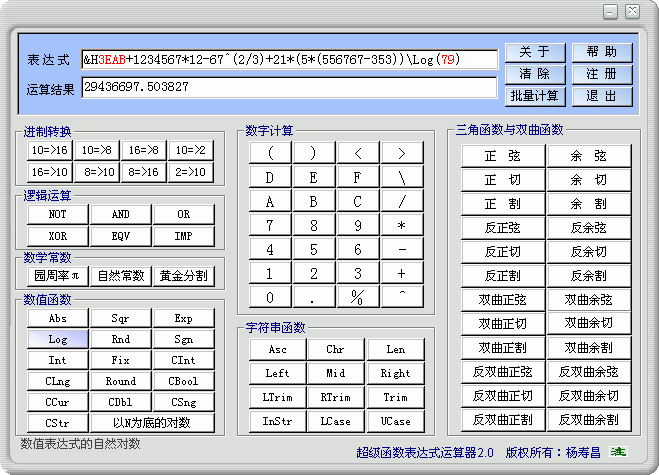Insert the integer division backslash operator
Image resolution: width=659 pixels, height=475 pixels.
(x=402, y=177)
